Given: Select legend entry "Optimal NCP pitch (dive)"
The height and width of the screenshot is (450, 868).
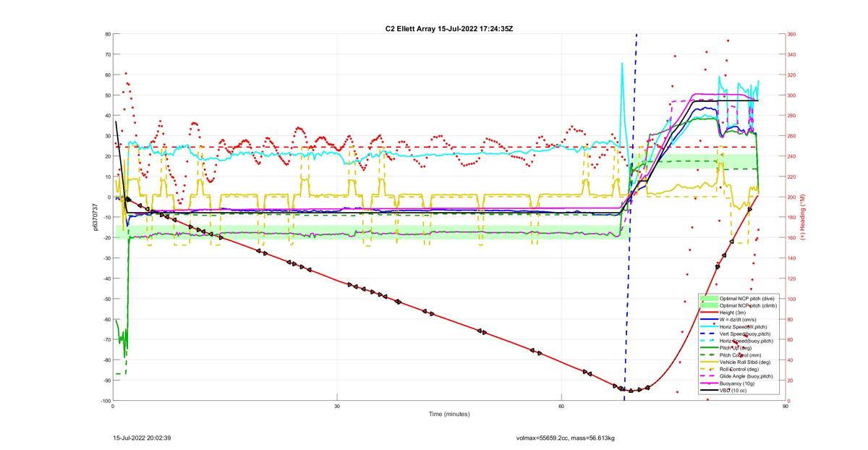Looking at the screenshot, I should coord(747,298).
